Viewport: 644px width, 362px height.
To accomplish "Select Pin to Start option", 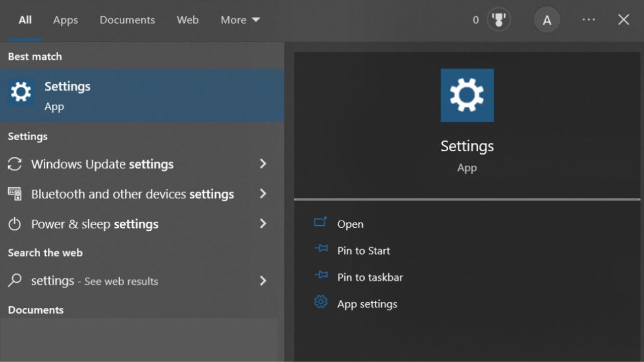I will tap(363, 250).
